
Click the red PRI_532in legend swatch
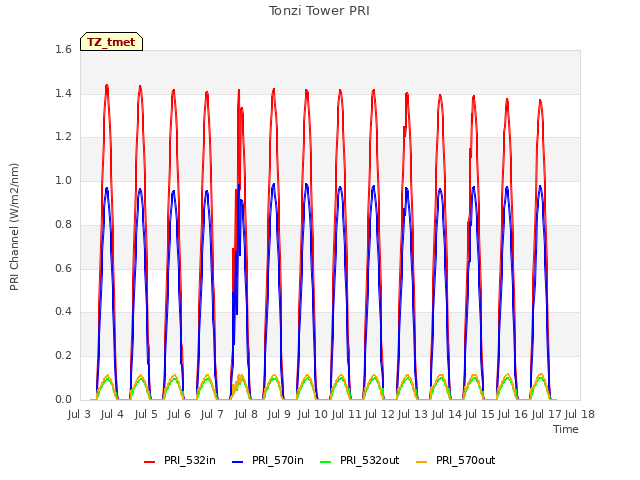[x=149, y=462]
